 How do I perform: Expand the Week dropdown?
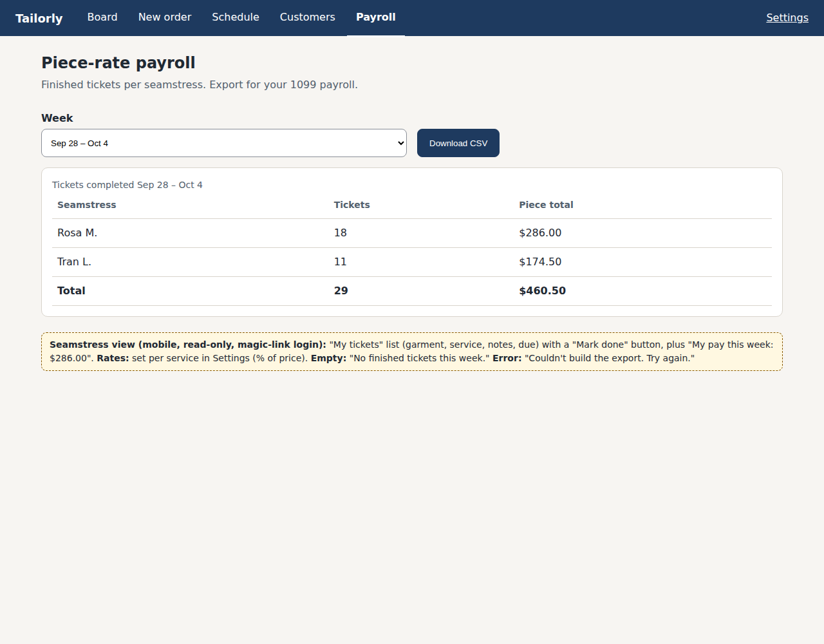pyautogui.click(x=224, y=143)
